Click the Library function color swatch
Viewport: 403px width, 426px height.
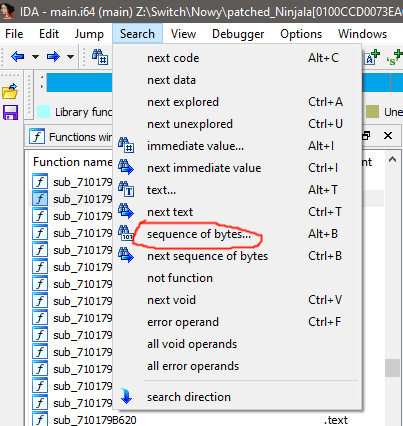[x=43, y=112]
